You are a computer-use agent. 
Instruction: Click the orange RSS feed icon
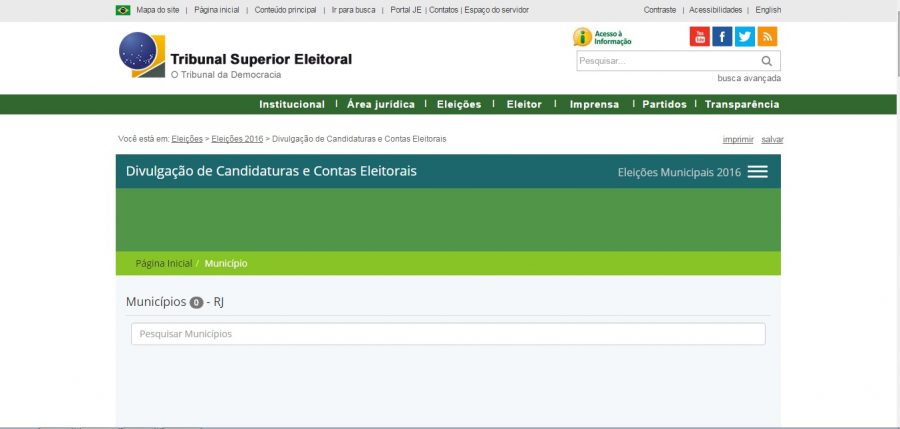point(767,37)
